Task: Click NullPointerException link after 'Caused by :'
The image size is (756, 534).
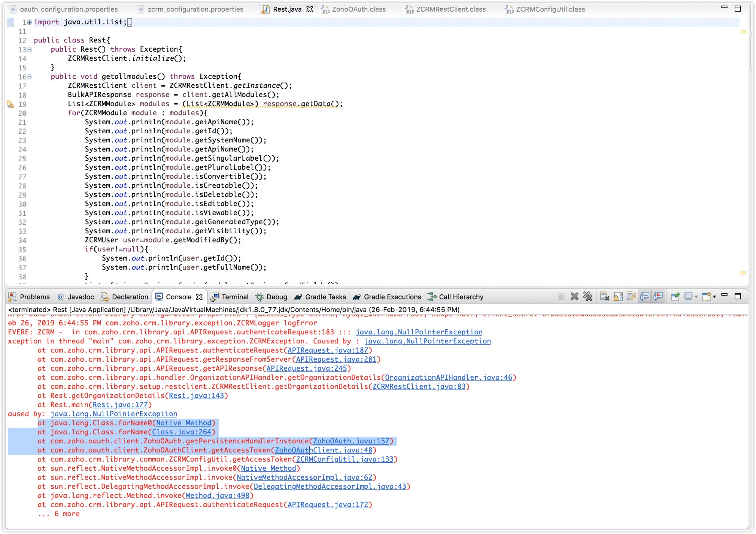Action: tap(427, 341)
